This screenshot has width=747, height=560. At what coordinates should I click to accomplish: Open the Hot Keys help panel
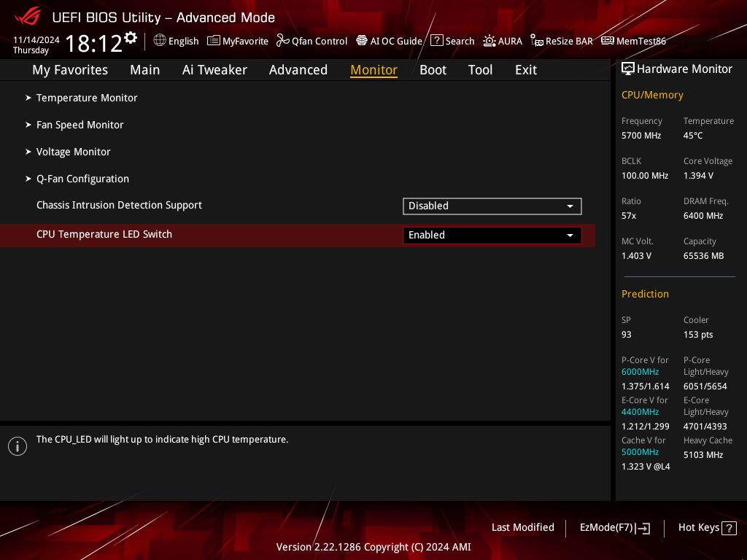pyautogui.click(x=706, y=527)
